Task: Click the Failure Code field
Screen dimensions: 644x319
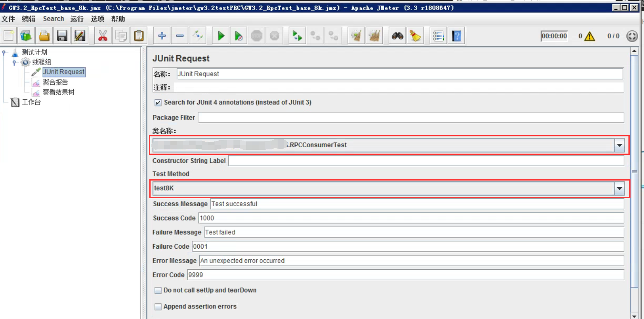Action: click(408, 247)
